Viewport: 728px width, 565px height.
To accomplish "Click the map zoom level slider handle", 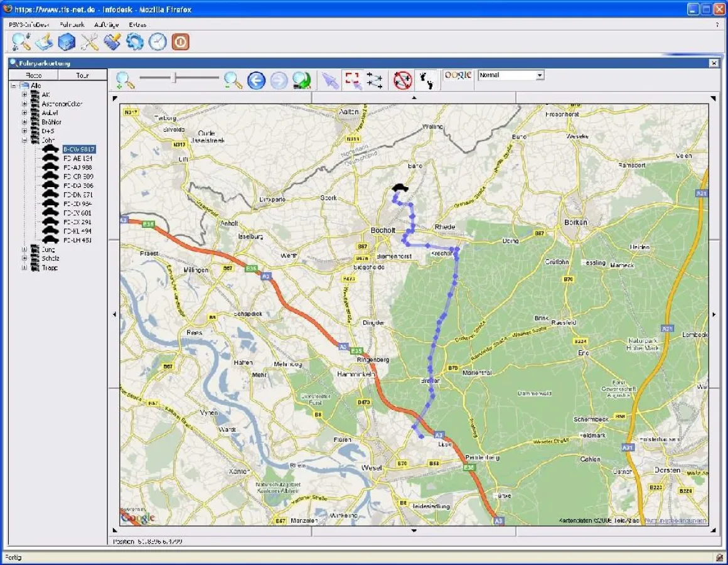I will point(174,78).
